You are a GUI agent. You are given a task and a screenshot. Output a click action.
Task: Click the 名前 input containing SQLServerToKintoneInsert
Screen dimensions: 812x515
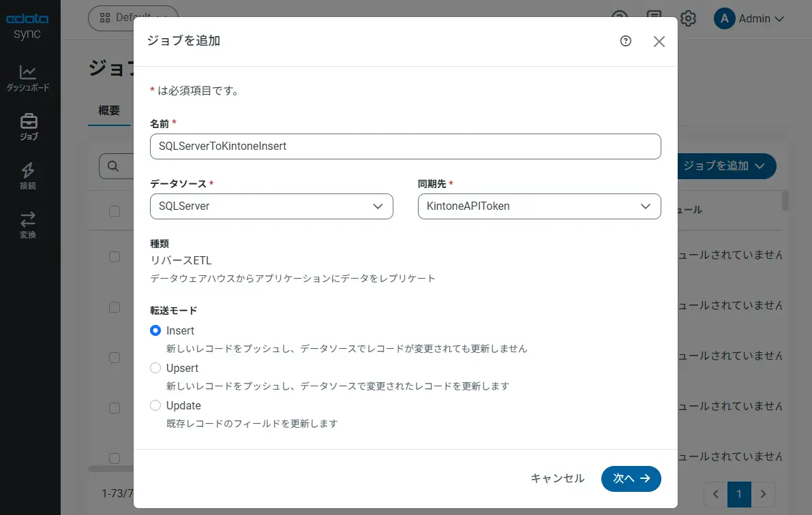tap(405, 146)
